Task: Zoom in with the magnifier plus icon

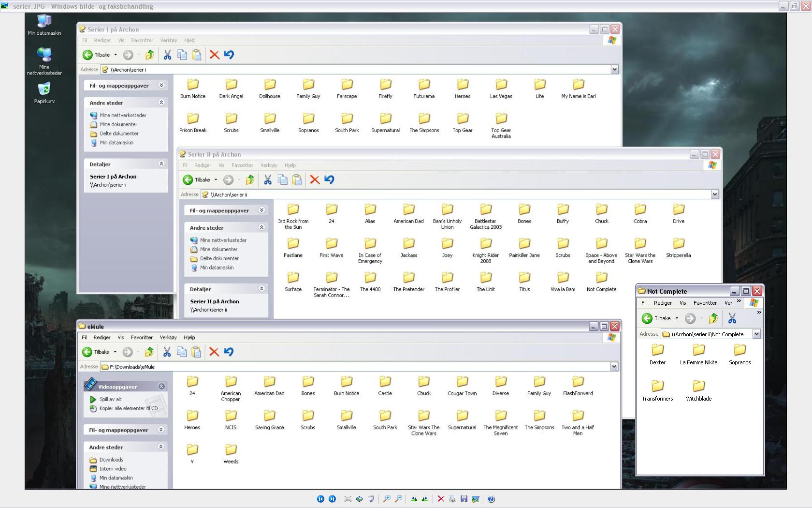Action: pos(387,499)
